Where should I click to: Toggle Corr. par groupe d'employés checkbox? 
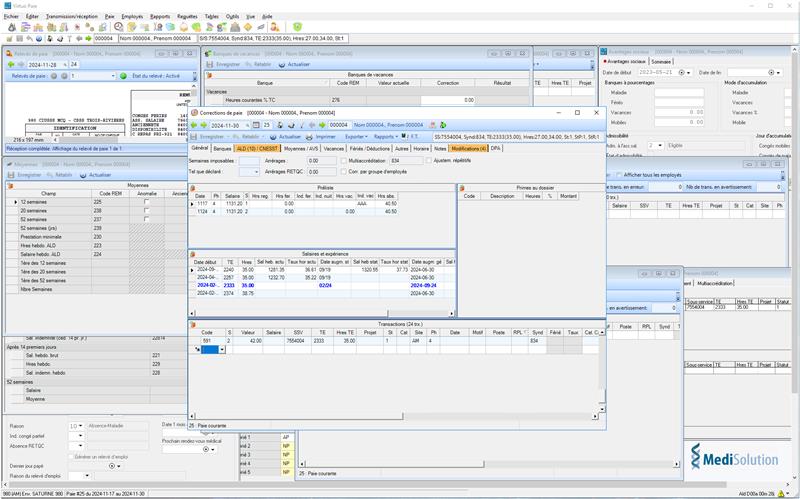[343, 172]
